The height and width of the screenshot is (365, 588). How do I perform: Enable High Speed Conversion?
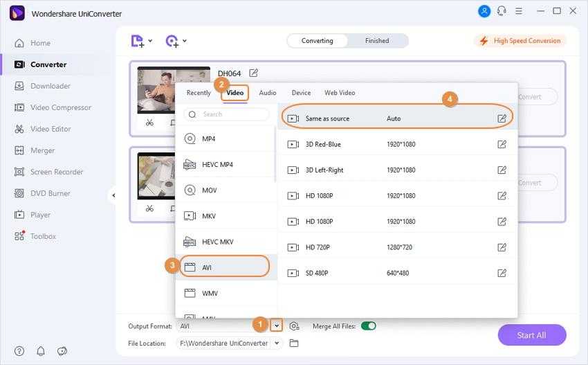(520, 41)
